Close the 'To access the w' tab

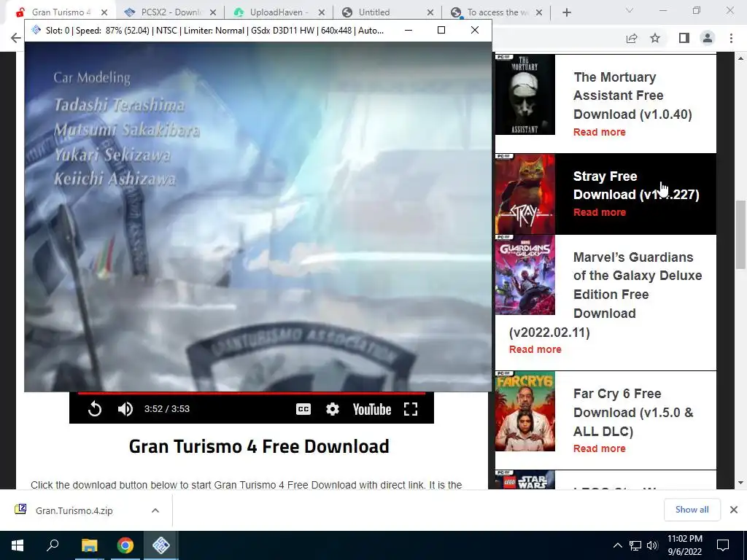click(539, 12)
